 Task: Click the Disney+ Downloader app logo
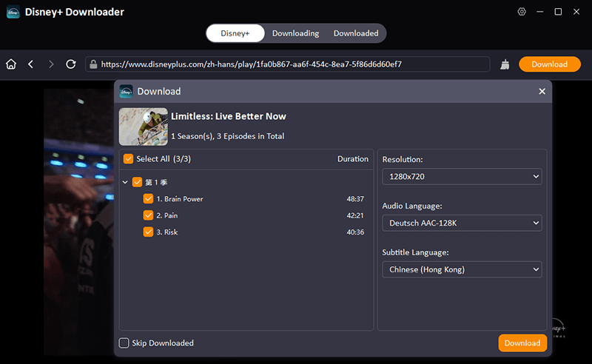13,12
